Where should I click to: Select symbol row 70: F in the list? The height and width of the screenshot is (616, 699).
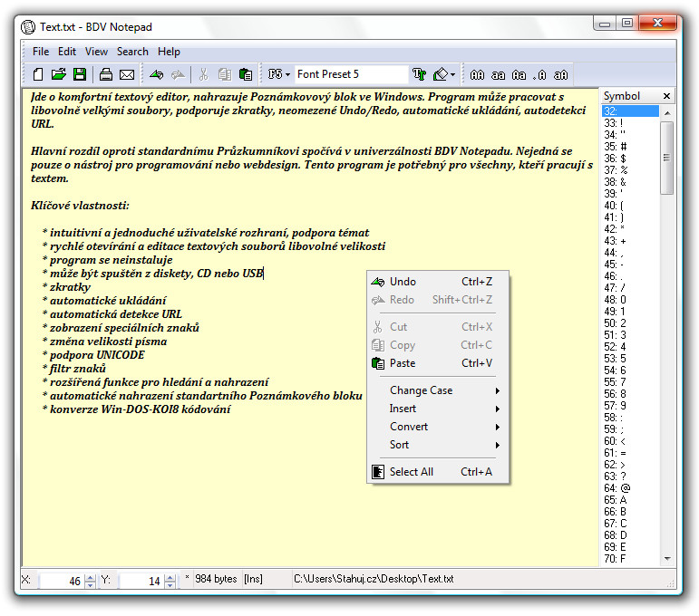click(x=630, y=559)
